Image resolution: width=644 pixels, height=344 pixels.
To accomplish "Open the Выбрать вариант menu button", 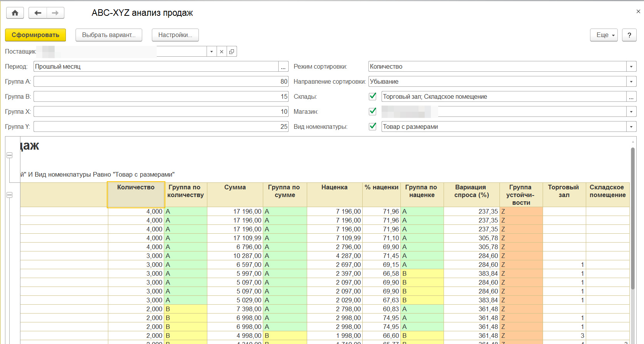I will click(x=109, y=35).
